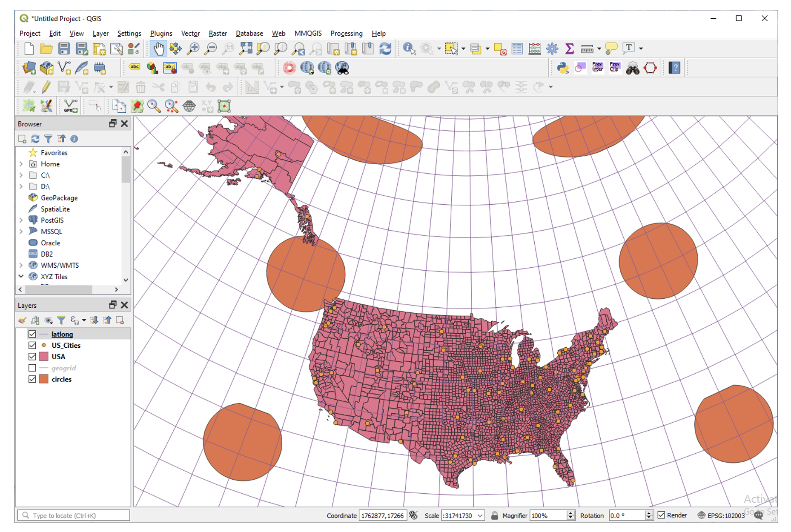Select the Pan Map hand tool
This screenshot has width=791, height=532.
158,49
